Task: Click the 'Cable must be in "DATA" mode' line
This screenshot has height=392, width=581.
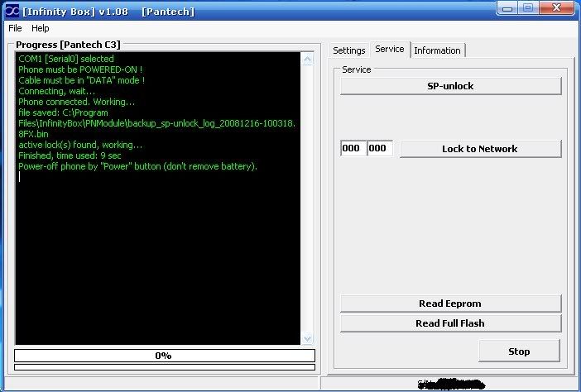Action: [81, 80]
